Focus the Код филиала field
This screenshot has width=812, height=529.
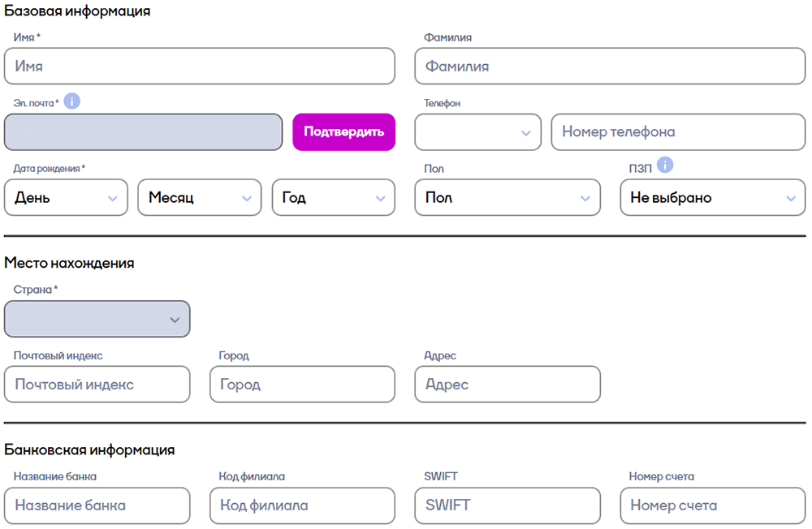[302, 505]
